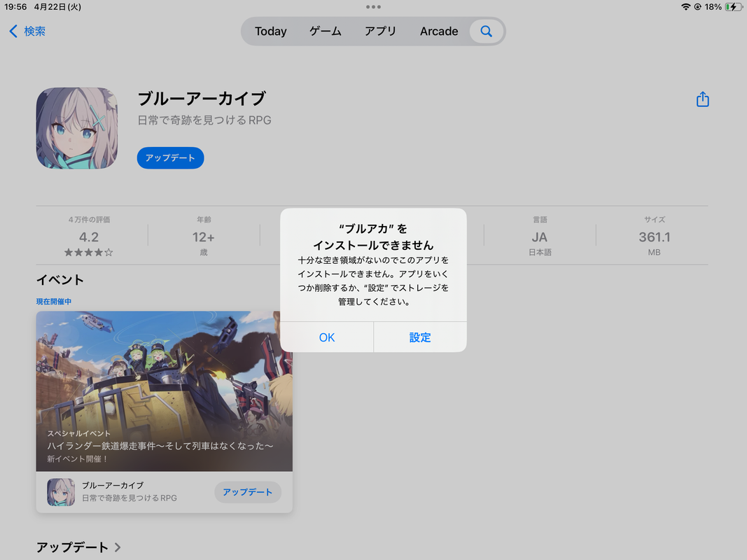The image size is (747, 560).
Task: Tap the 4.2 star rating
Action: click(x=89, y=237)
